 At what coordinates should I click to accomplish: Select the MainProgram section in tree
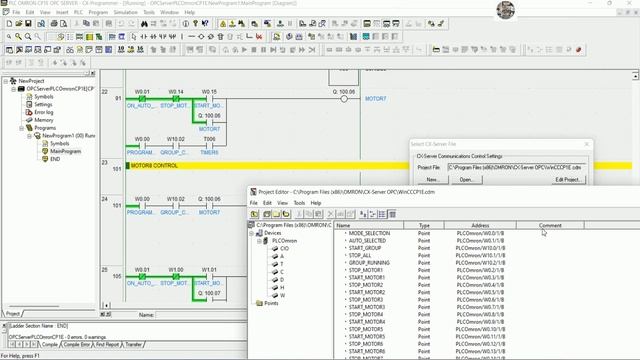coord(65,151)
